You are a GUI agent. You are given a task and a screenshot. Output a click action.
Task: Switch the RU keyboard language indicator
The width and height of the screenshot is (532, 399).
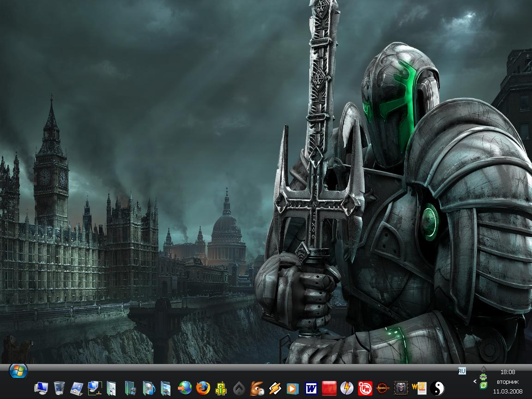(x=462, y=371)
